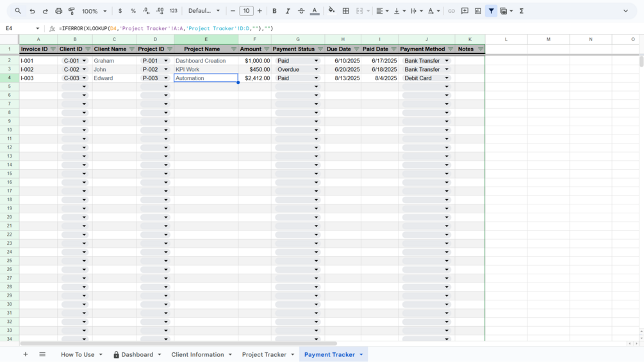
Task: Open the Notes column filter
Action: click(x=481, y=49)
